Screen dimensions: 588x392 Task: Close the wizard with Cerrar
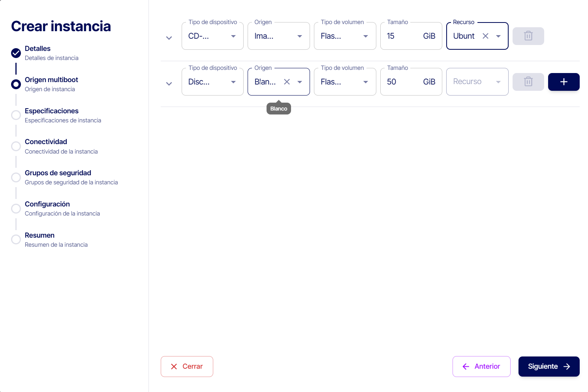coord(187,366)
